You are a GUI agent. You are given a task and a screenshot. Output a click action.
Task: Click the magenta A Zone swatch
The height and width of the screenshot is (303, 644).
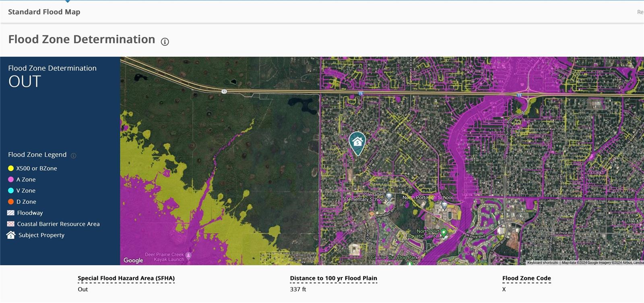coord(11,180)
